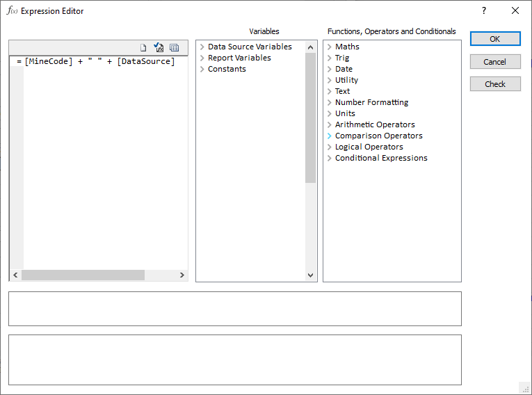Image resolution: width=532 pixels, height=395 pixels.
Task: Select the Text functions item
Action: click(x=342, y=91)
